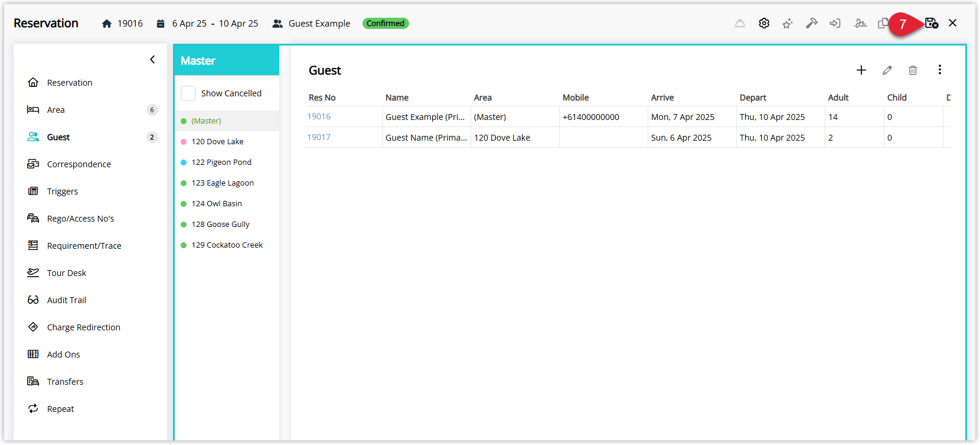This screenshot has height=445, width=980.
Task: Select 122 Pigeon Pond with blue dot
Action: (221, 162)
